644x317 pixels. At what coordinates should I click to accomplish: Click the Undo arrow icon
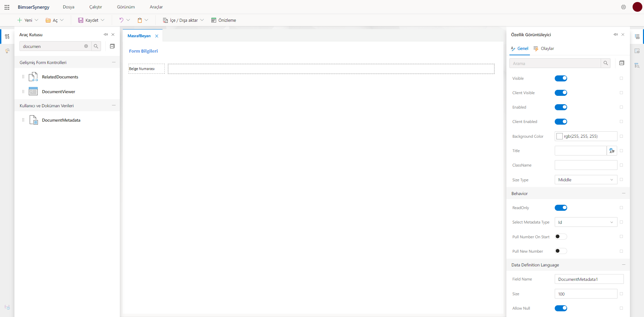tap(121, 20)
